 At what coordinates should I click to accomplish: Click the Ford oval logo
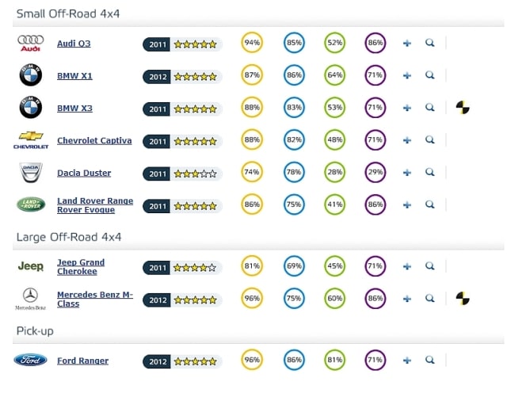coord(30,360)
